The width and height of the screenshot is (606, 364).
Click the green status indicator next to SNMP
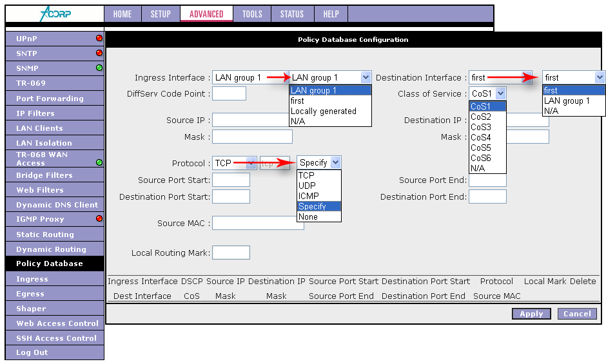click(99, 68)
